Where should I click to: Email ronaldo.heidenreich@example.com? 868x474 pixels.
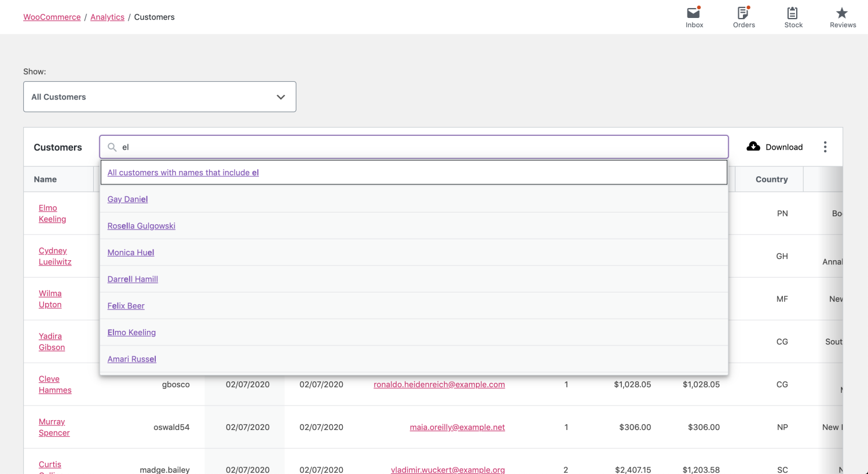click(x=438, y=384)
